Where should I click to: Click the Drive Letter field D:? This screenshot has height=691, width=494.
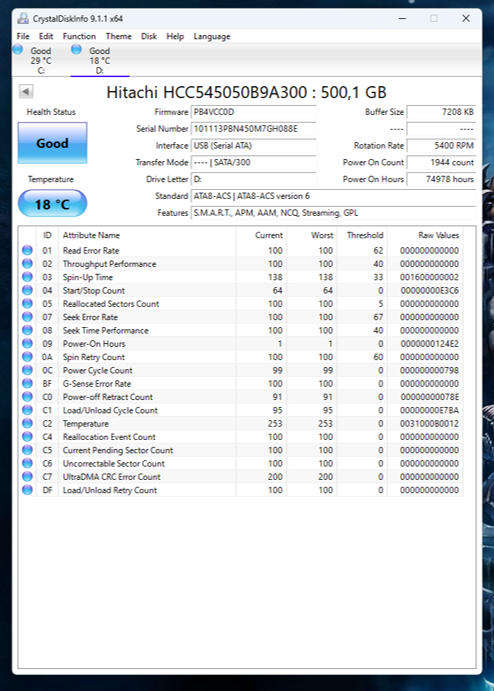(253, 179)
